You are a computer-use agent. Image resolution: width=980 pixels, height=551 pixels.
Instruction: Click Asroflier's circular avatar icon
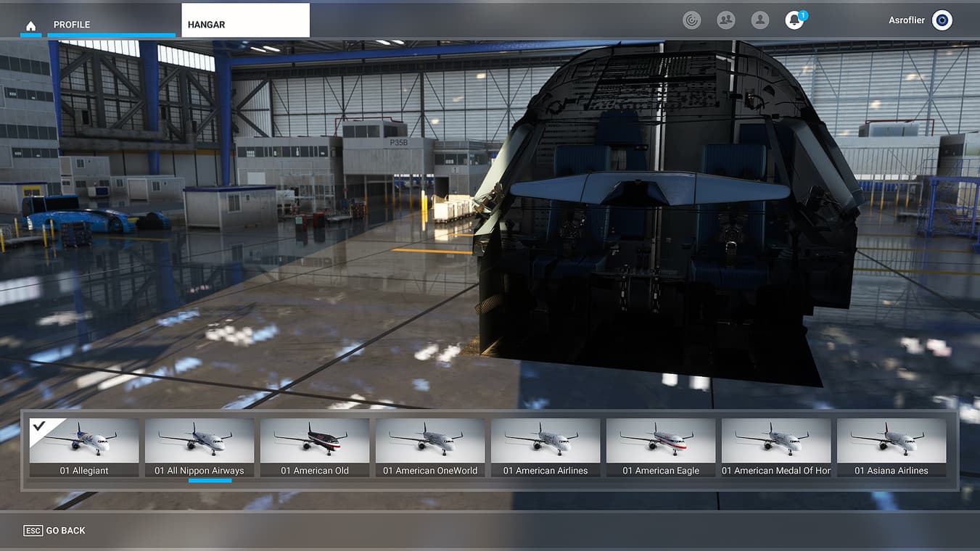(942, 20)
